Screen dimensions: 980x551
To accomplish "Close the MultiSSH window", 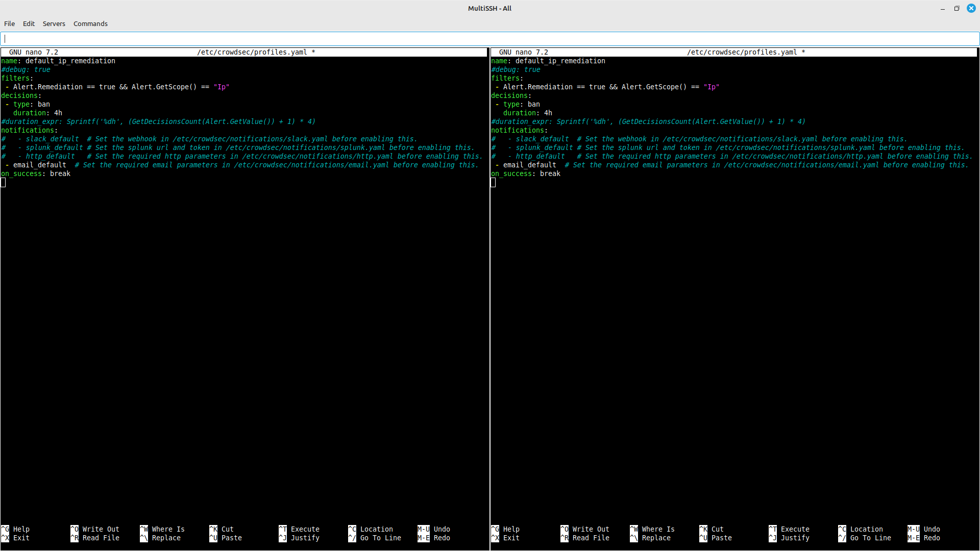I will tap(971, 8).
